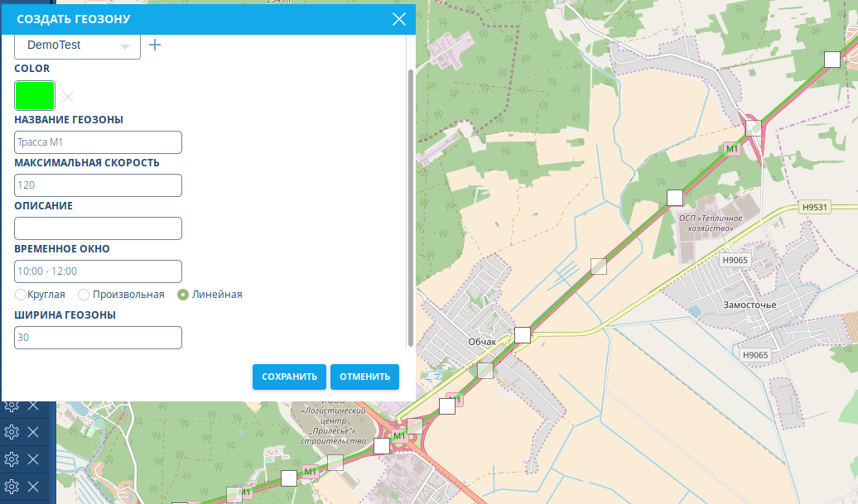Click the bottom-most X icon in left panel
The image size is (858, 504).
pos(33,486)
